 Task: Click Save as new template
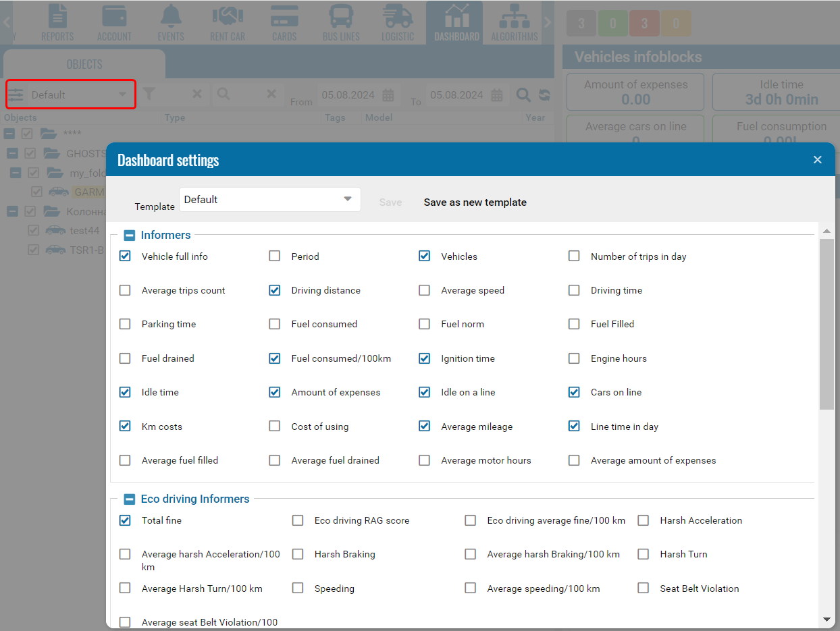point(475,202)
